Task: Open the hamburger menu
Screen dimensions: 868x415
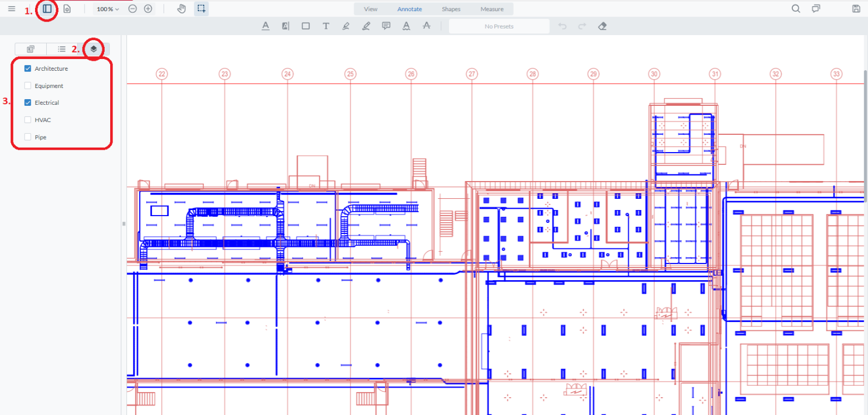Action: [x=12, y=9]
